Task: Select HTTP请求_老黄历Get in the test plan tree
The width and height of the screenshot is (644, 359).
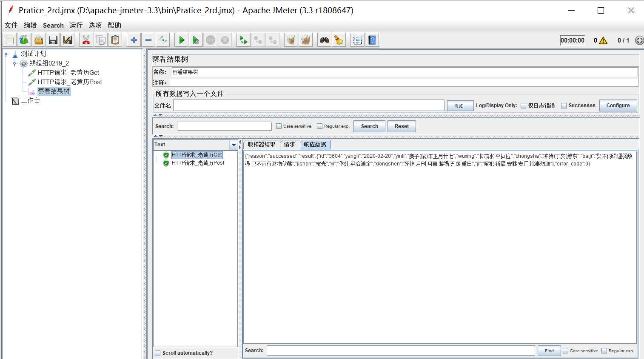Action: click(68, 73)
